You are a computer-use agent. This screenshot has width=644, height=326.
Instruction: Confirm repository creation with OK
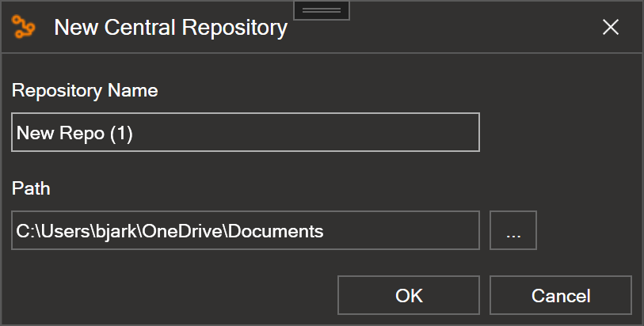click(x=409, y=295)
